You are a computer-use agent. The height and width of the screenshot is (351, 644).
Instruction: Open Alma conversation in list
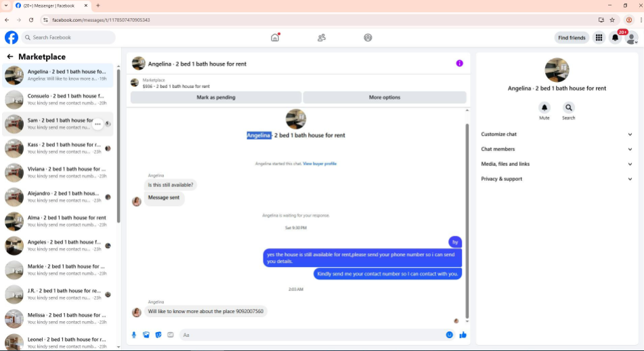[x=58, y=221]
